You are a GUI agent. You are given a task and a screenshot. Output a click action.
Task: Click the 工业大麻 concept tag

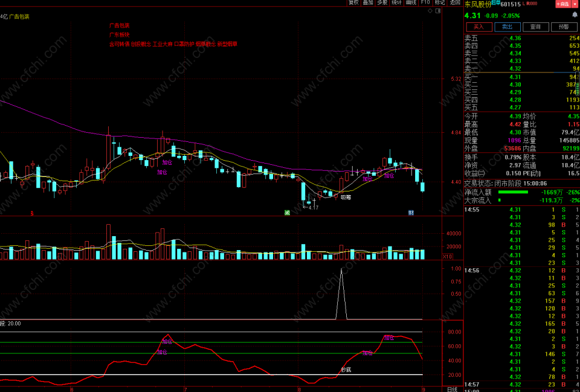coord(163,44)
